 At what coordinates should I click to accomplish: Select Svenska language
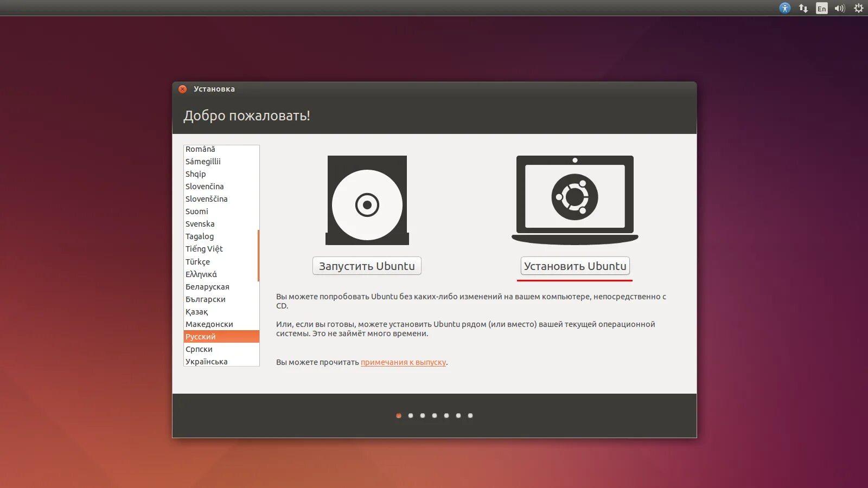[221, 224]
